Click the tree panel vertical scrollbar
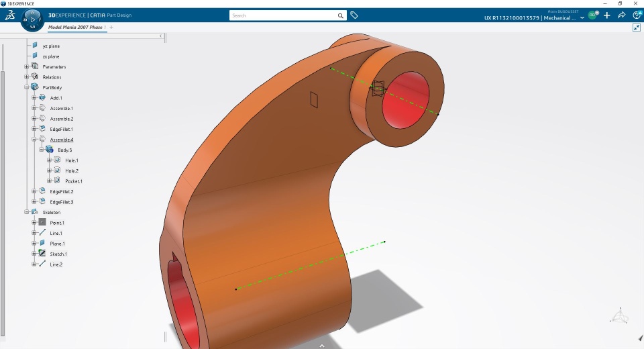Screen dimensions: 644x349 [x=3, y=203]
